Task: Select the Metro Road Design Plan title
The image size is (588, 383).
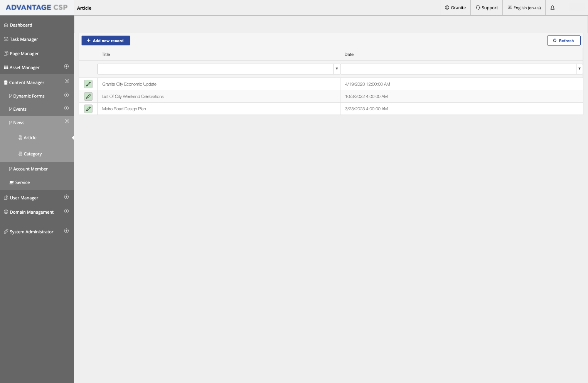Action: [x=124, y=109]
